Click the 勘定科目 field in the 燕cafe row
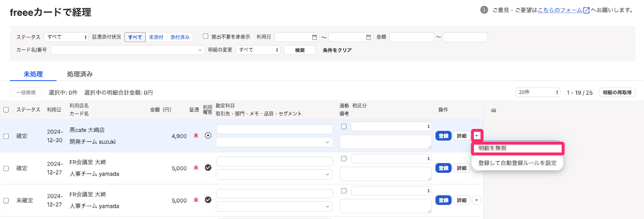This screenshot has height=219, width=644. coord(274,129)
